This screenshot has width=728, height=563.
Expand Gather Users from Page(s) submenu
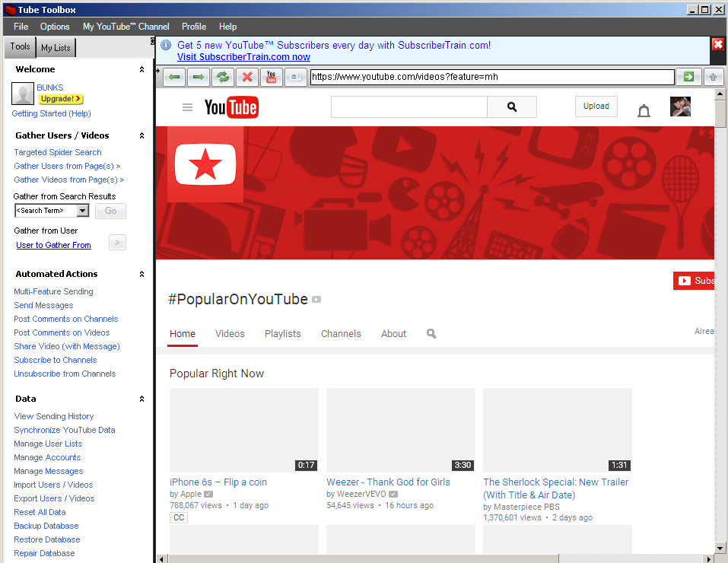pos(67,166)
